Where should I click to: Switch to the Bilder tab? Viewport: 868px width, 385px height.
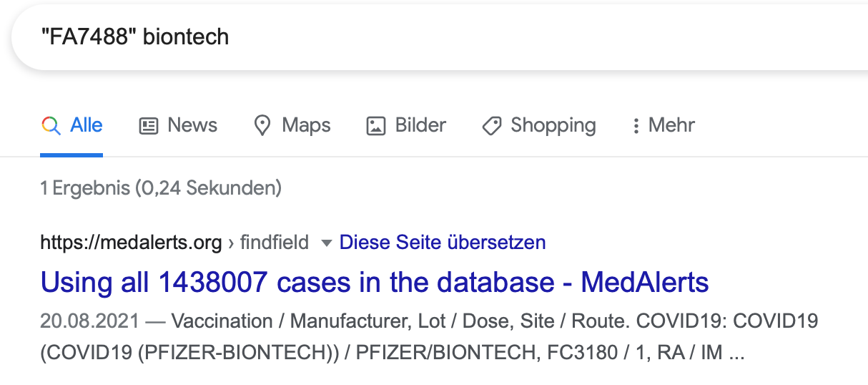coord(420,125)
